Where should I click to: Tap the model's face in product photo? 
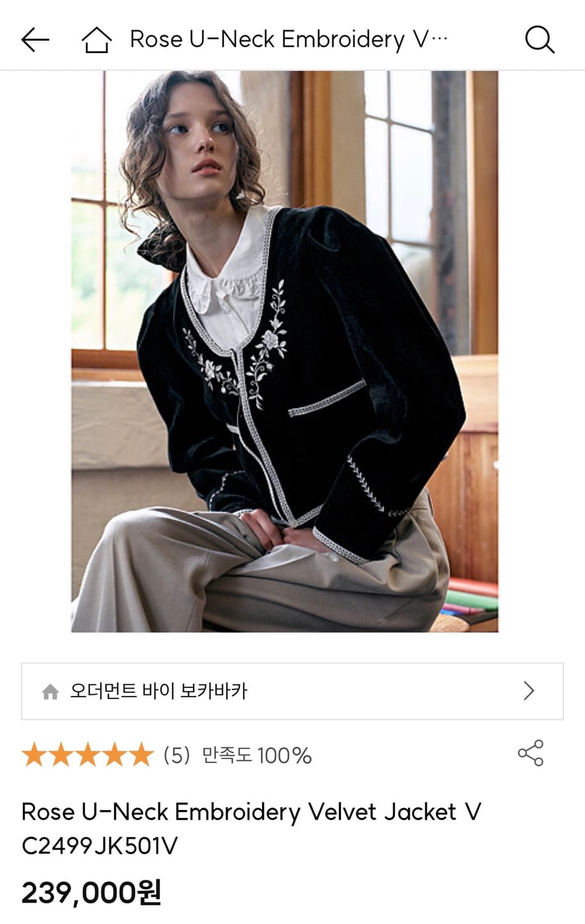pyautogui.click(x=197, y=139)
